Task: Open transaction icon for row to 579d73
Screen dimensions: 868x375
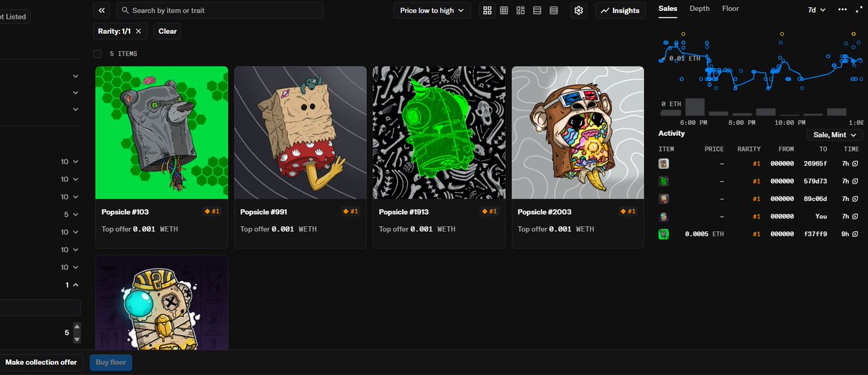Action: click(855, 181)
